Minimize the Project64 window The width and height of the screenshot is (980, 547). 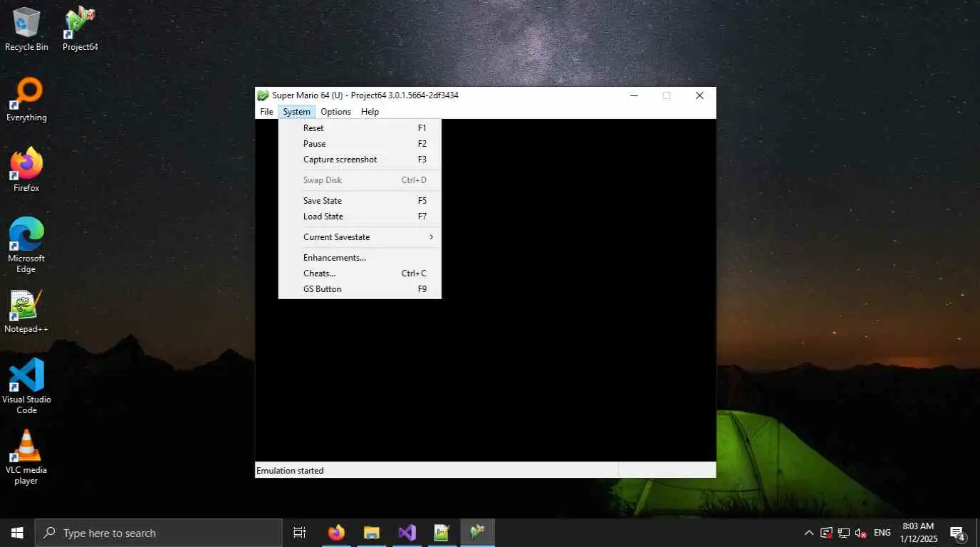click(x=634, y=95)
